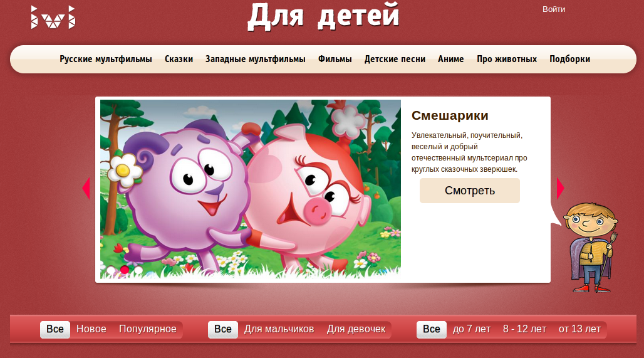
Task: Open the Смешарики banner image
Action: click(251, 188)
